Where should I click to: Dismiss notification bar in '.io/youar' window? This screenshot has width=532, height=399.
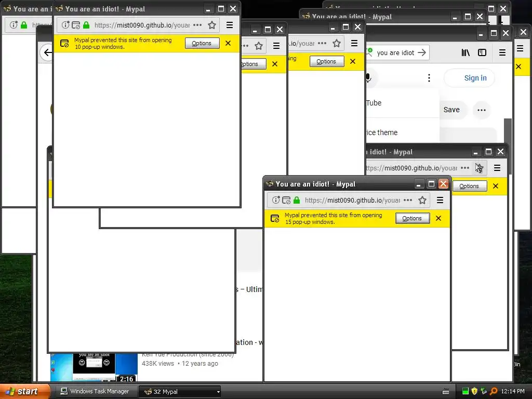coord(353,61)
